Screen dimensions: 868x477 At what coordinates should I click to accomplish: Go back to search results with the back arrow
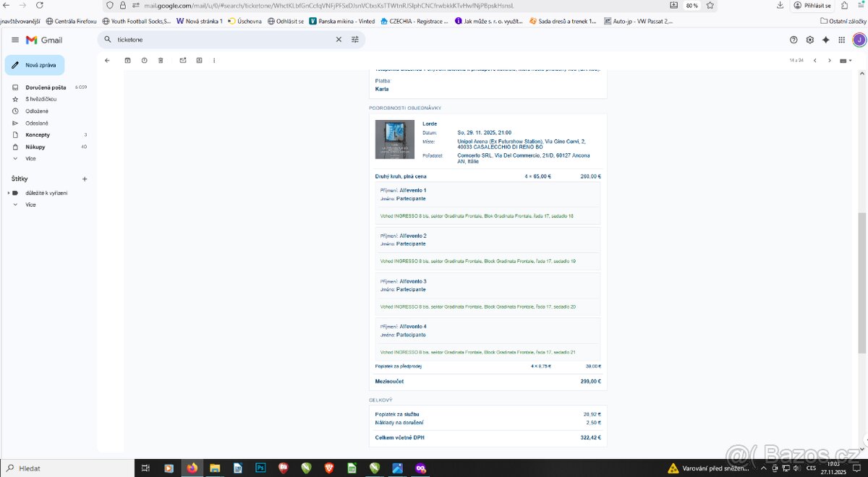[x=107, y=60]
